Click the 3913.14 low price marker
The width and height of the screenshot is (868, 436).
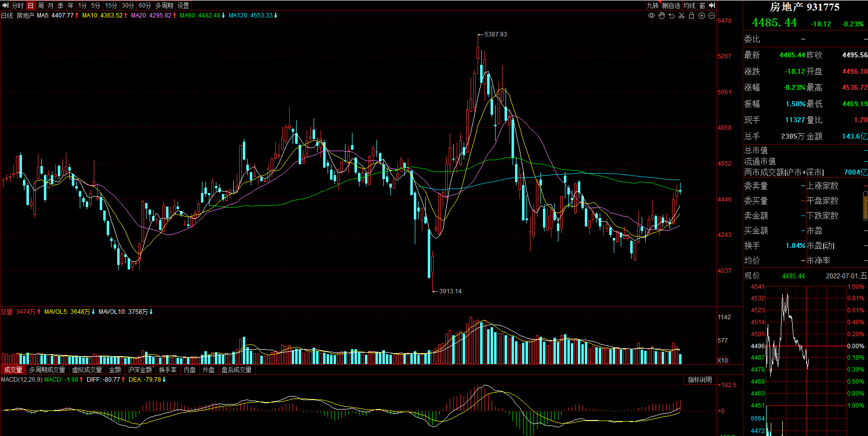450,291
